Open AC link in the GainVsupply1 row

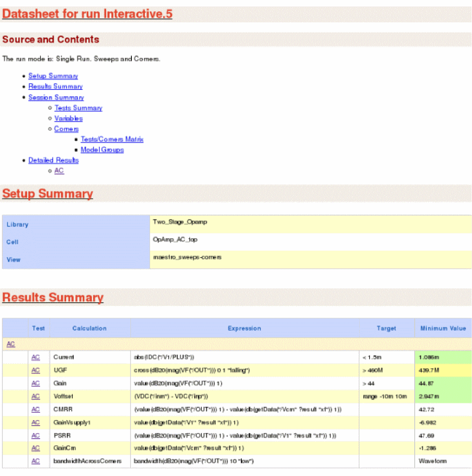35,422
